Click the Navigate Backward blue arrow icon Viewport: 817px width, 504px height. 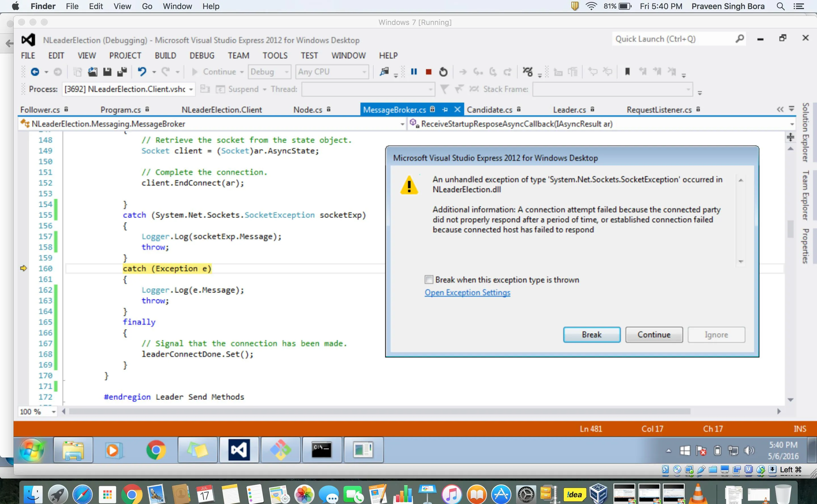tap(35, 72)
